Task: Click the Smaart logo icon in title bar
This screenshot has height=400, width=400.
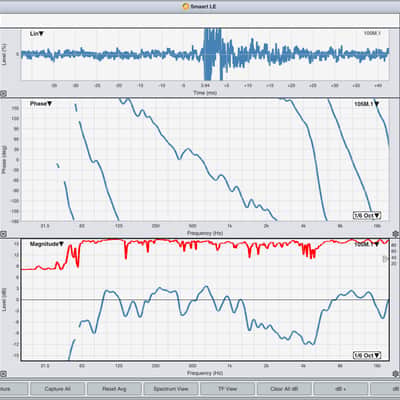Action: click(x=186, y=6)
